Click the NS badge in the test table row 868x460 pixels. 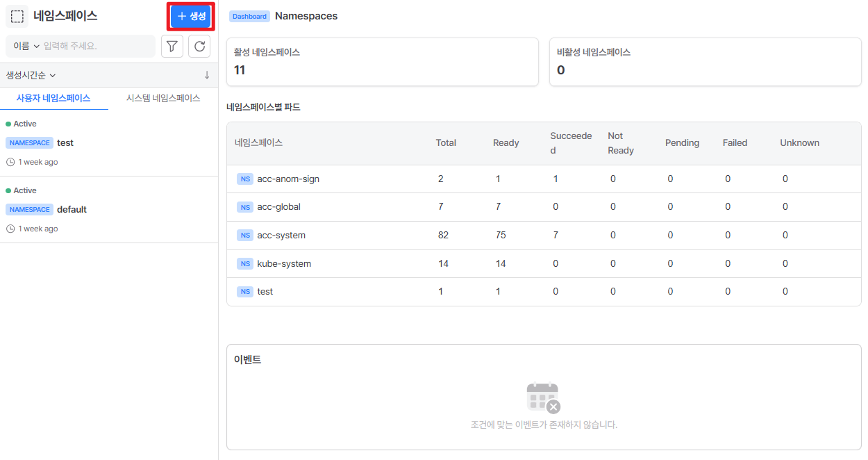(245, 292)
